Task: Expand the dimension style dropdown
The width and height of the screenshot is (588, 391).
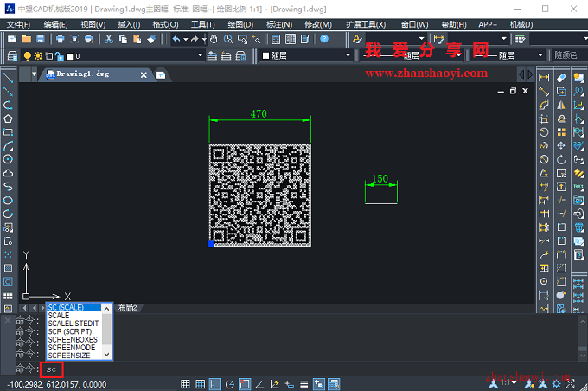Action: tap(503, 39)
